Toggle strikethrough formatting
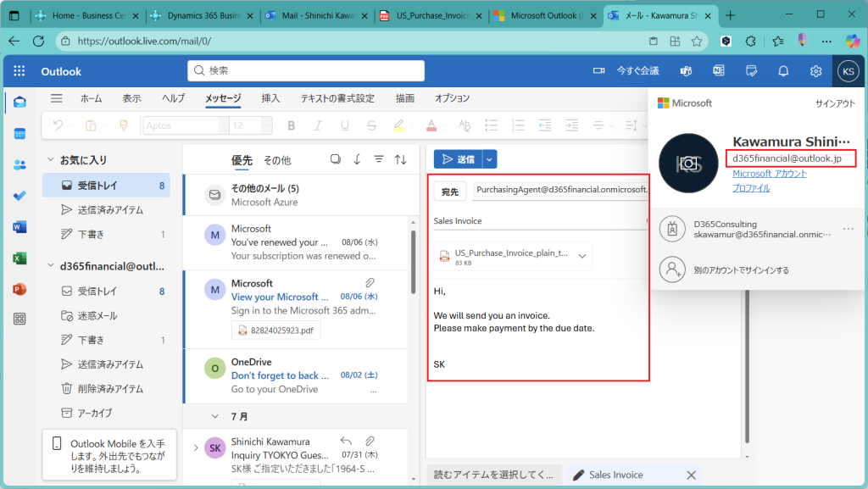Image resolution: width=868 pixels, height=489 pixels. coord(371,125)
